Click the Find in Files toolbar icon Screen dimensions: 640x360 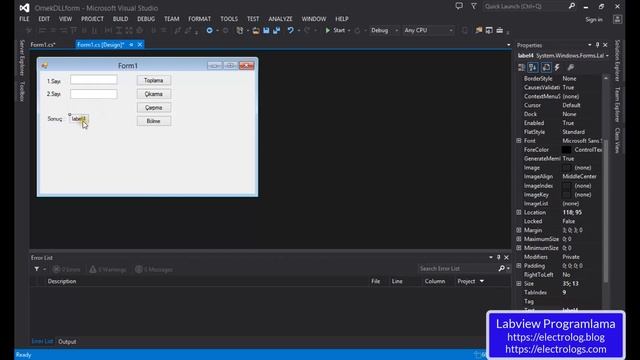coord(479,30)
